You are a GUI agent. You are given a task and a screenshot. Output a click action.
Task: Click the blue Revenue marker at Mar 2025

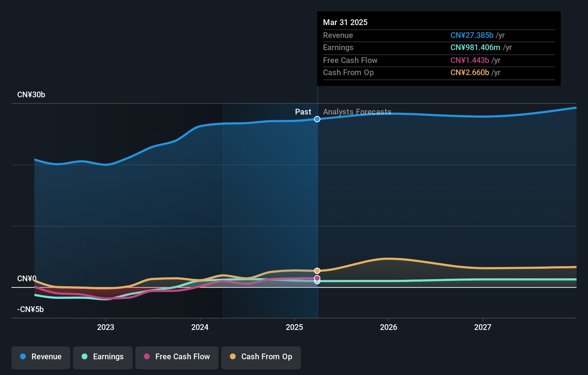(317, 119)
